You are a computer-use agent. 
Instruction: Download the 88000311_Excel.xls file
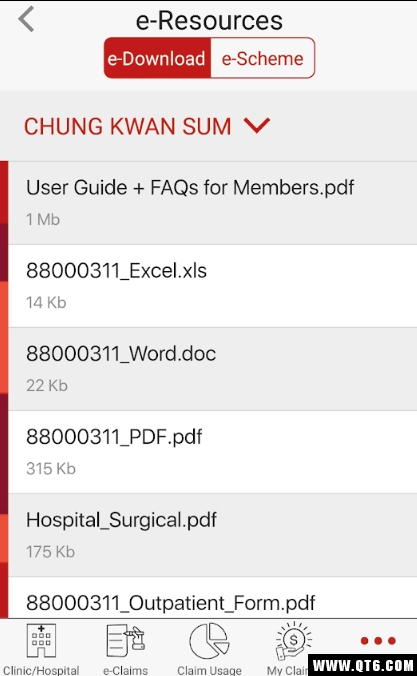coord(213,286)
